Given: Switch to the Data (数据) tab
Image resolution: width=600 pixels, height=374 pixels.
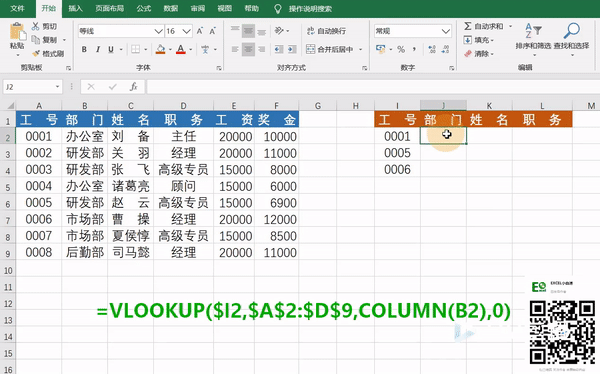Looking at the screenshot, I should click(x=171, y=8).
